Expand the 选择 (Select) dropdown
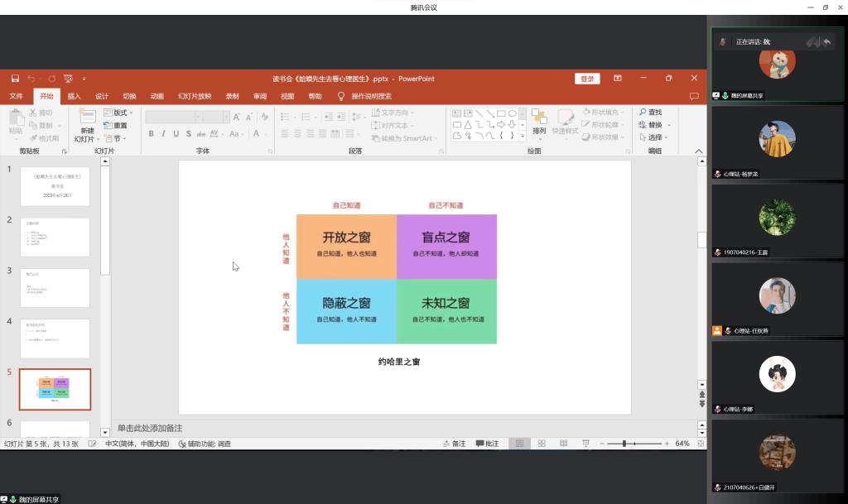The image size is (848, 504). tap(664, 137)
